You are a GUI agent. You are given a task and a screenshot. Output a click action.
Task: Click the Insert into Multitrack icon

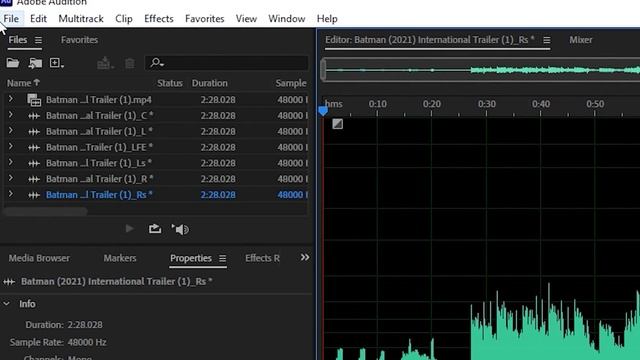(105, 63)
